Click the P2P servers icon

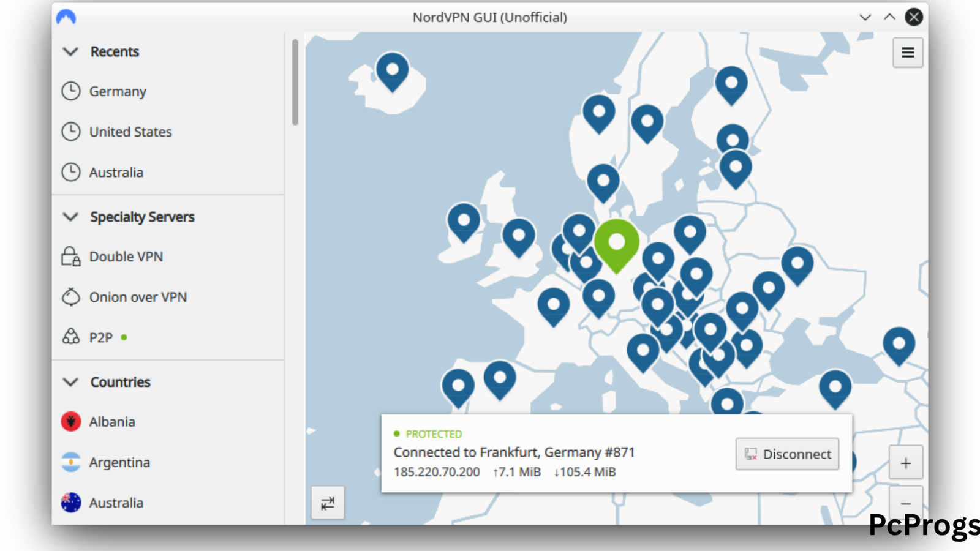pos(71,337)
